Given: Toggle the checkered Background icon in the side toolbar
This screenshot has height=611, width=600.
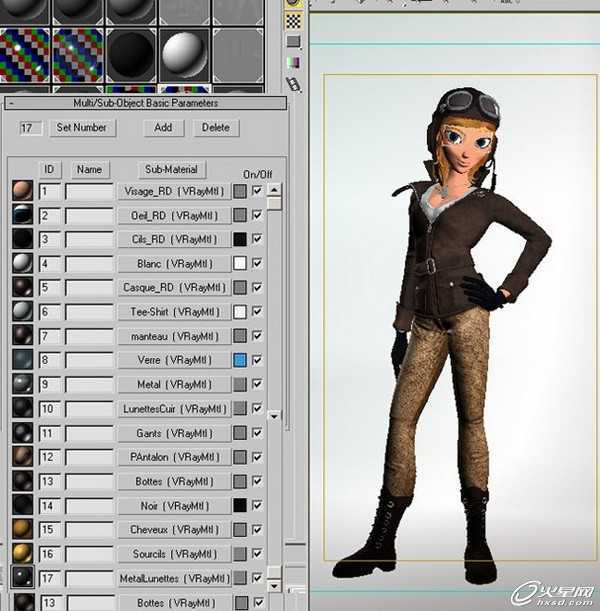Looking at the screenshot, I should coord(293,21).
